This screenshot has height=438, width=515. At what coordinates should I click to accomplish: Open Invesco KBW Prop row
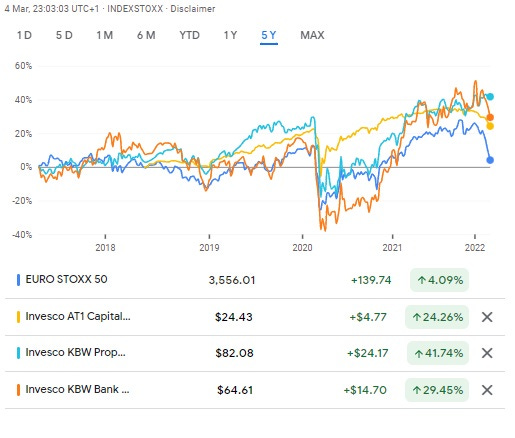point(255,353)
